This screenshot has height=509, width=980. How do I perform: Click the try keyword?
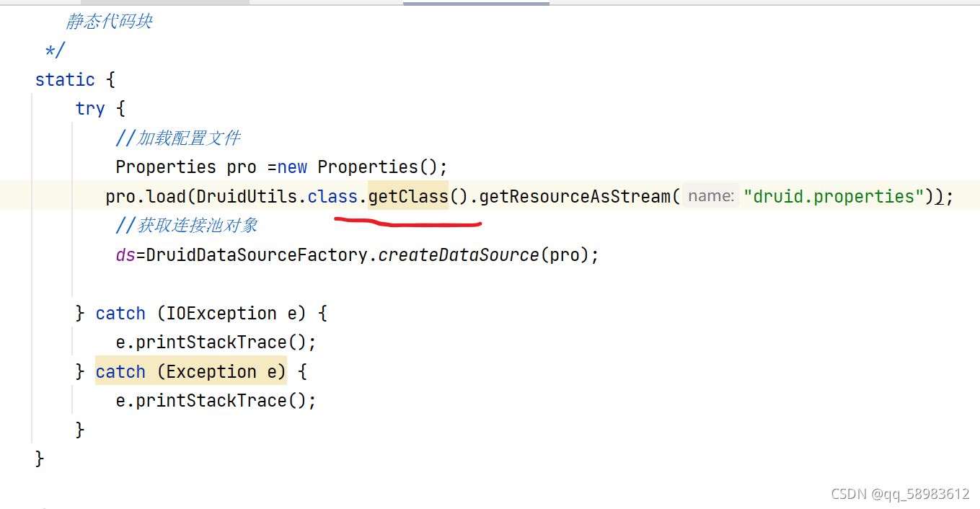tap(89, 108)
